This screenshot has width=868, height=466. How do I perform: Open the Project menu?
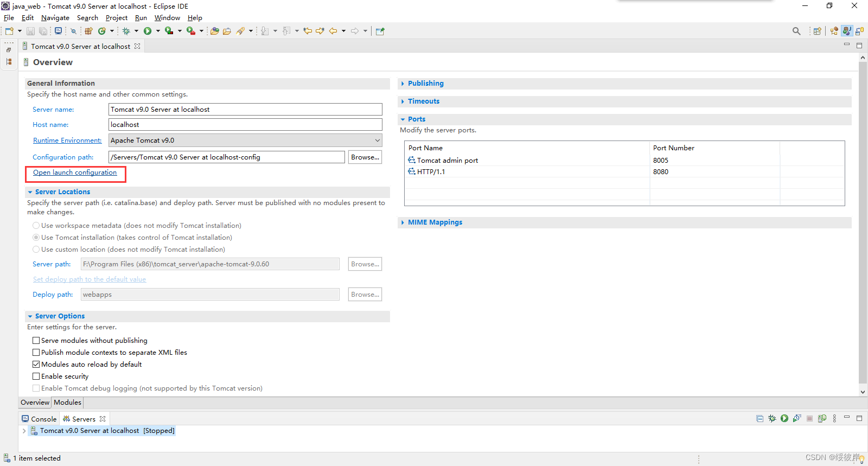[117, 18]
